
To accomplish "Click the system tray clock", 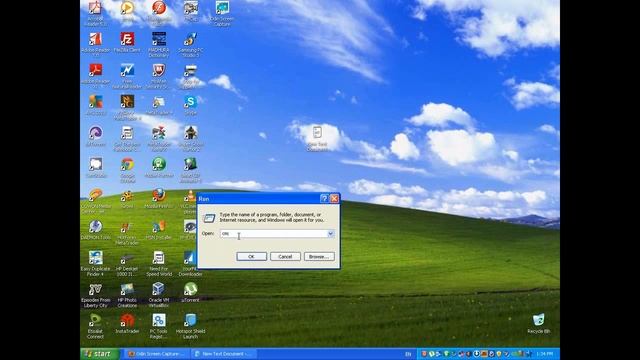I will [545, 354].
